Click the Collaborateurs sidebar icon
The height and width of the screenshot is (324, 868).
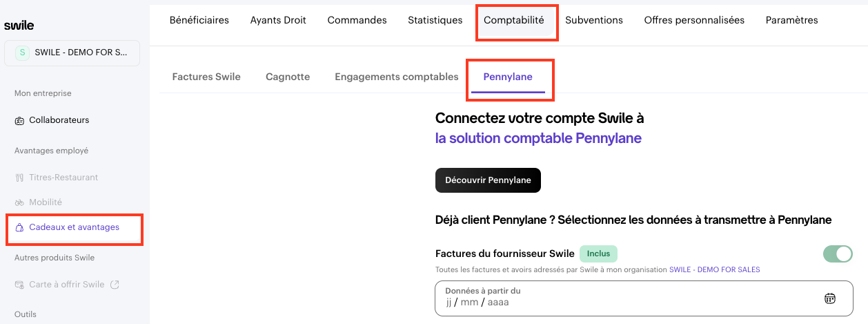[x=19, y=121]
